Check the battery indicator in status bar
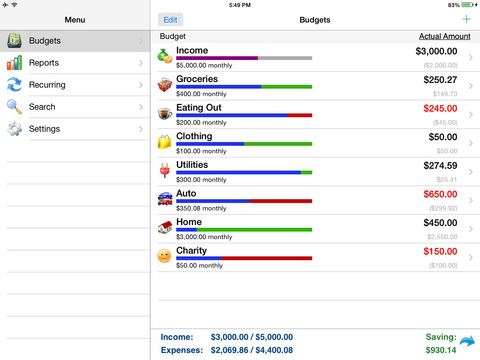This screenshot has width=480, height=360. pos(467,5)
